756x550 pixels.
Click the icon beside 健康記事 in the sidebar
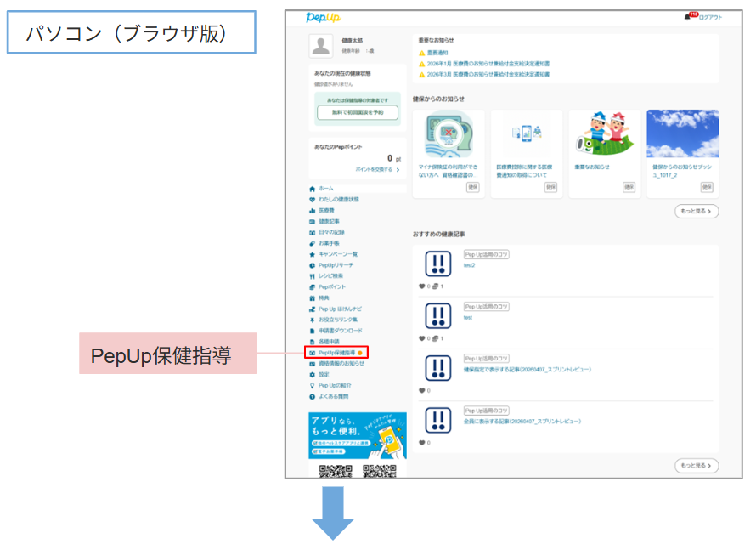(x=312, y=222)
